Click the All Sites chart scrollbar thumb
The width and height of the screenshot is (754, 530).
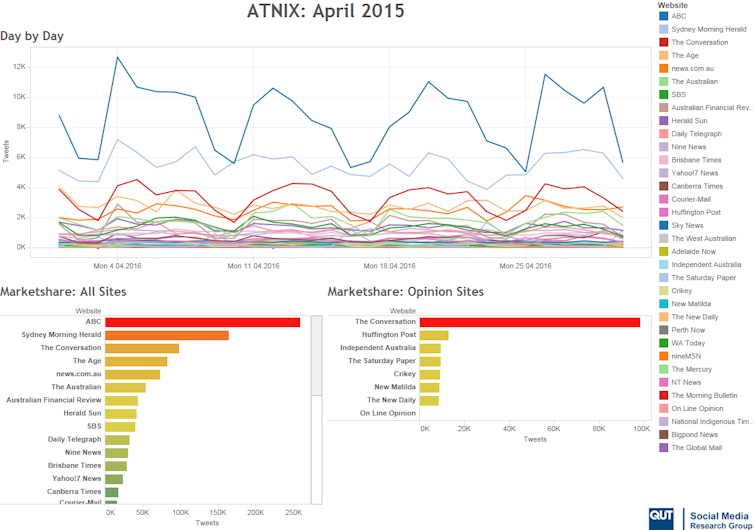316,355
